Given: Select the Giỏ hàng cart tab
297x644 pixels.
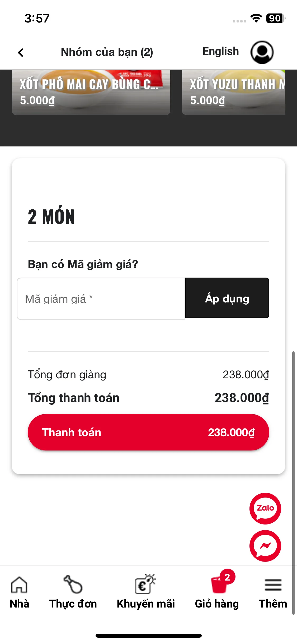Looking at the screenshot, I should point(217,592).
